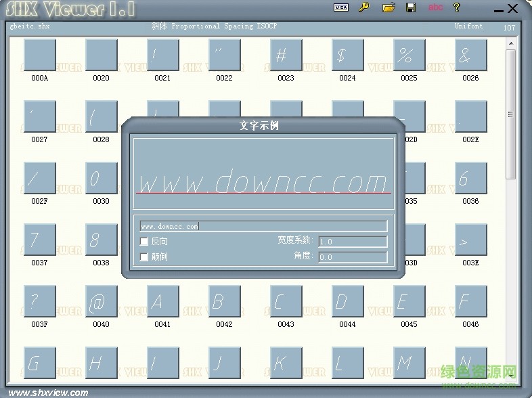Click the vertical scrollbar thumb

coord(510,114)
